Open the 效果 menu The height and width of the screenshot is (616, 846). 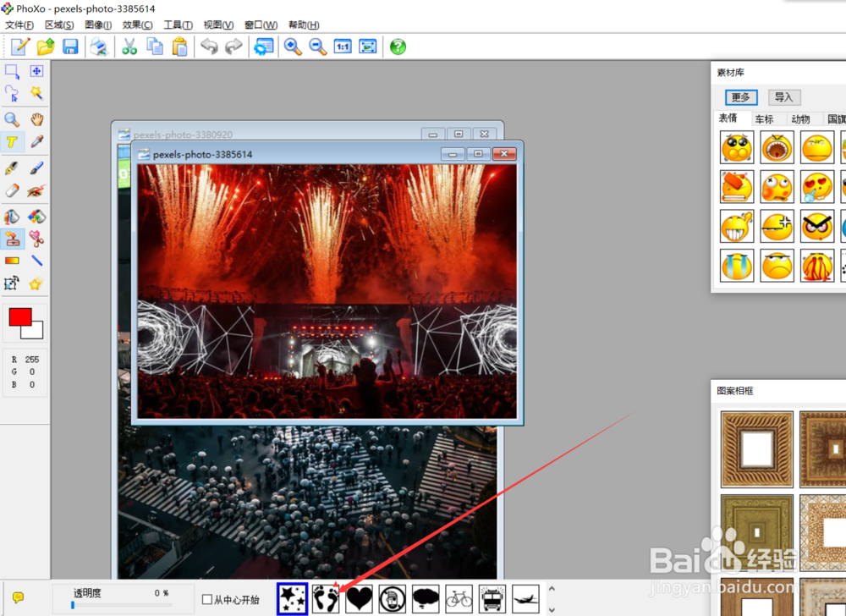(138, 25)
